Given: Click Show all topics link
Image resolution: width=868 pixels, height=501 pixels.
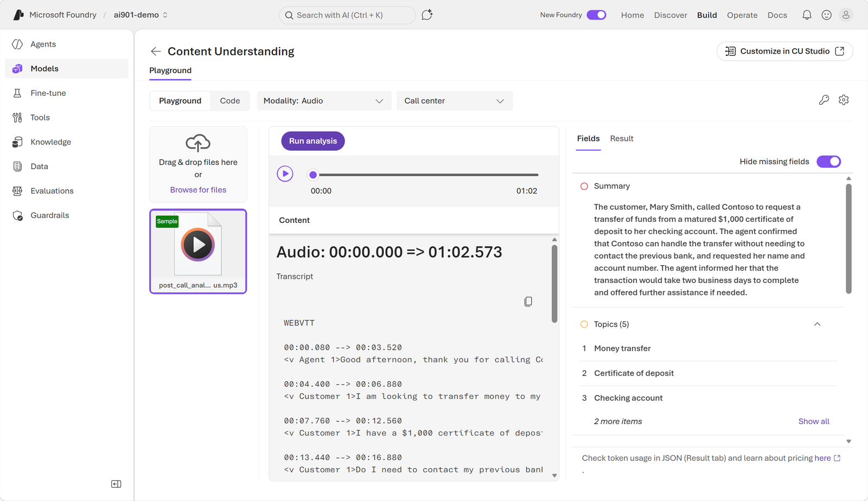Looking at the screenshot, I should [x=814, y=421].
